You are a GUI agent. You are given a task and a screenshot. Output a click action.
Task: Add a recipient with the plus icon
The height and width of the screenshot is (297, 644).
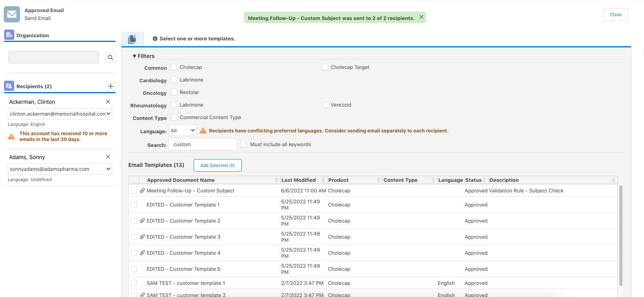(x=111, y=86)
